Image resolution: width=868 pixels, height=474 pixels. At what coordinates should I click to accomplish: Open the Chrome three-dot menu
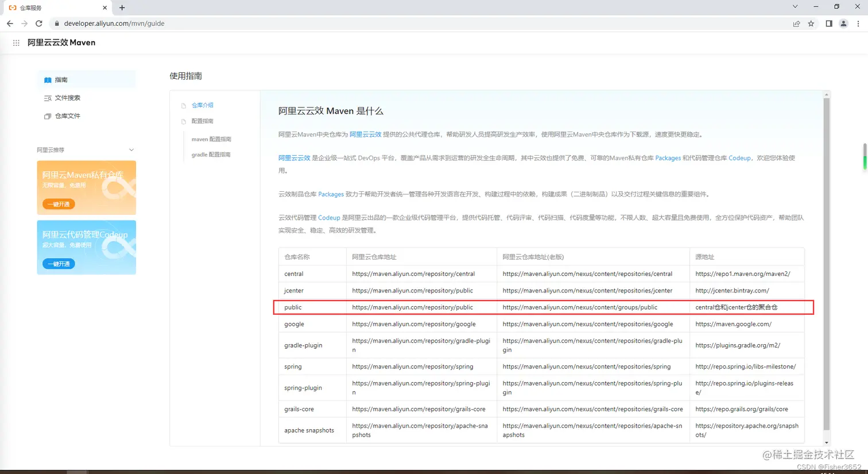858,24
